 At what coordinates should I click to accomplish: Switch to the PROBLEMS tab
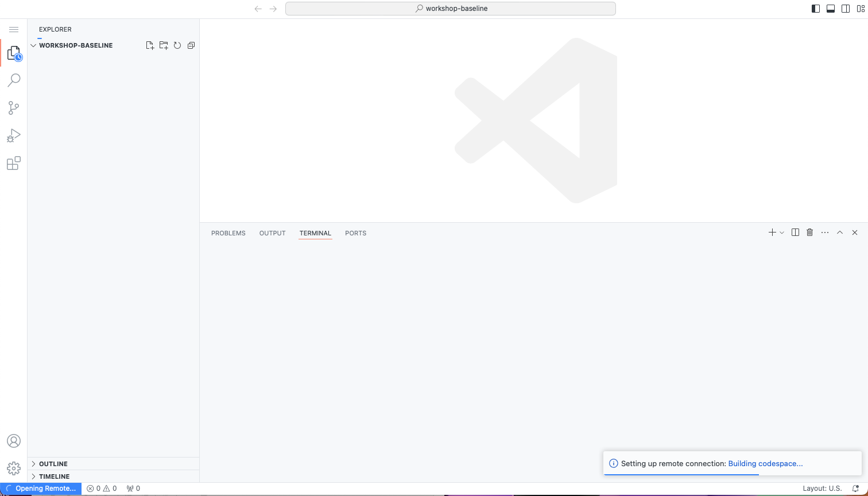pos(228,233)
